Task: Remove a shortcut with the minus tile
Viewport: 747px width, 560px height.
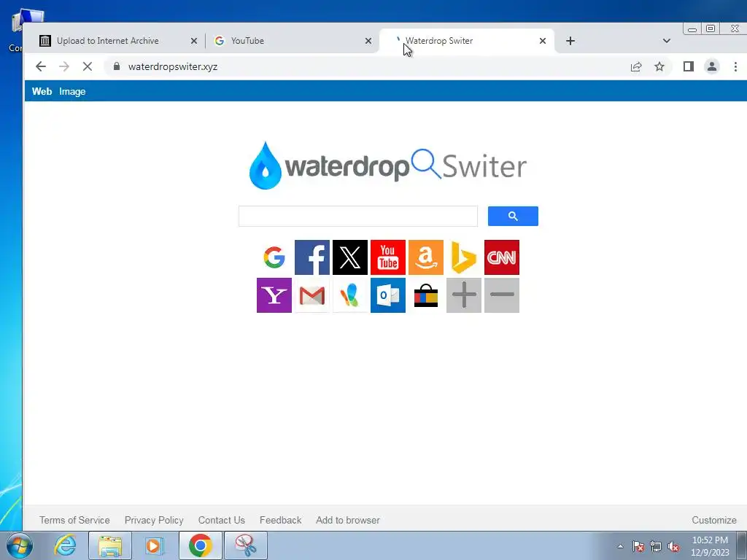Action: [502, 295]
